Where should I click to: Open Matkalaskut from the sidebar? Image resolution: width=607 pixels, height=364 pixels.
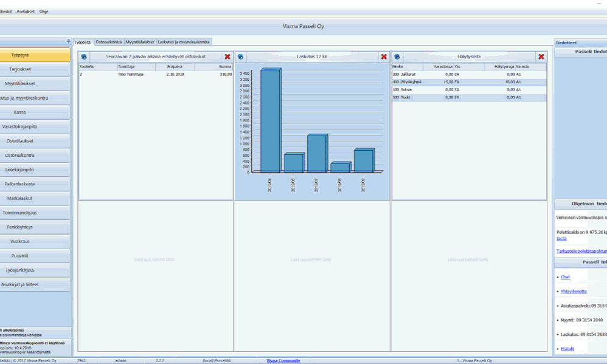(35, 198)
